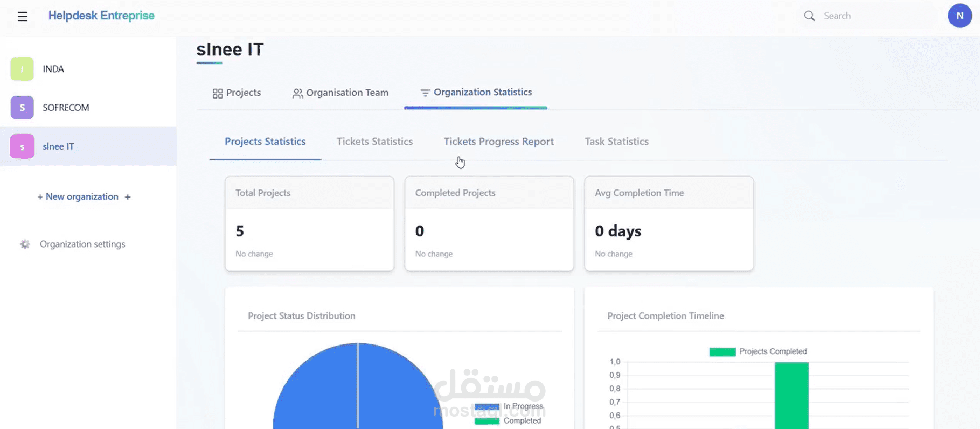This screenshot has height=429, width=980.
Task: Click Project Completion Timeline heading
Action: point(666,316)
